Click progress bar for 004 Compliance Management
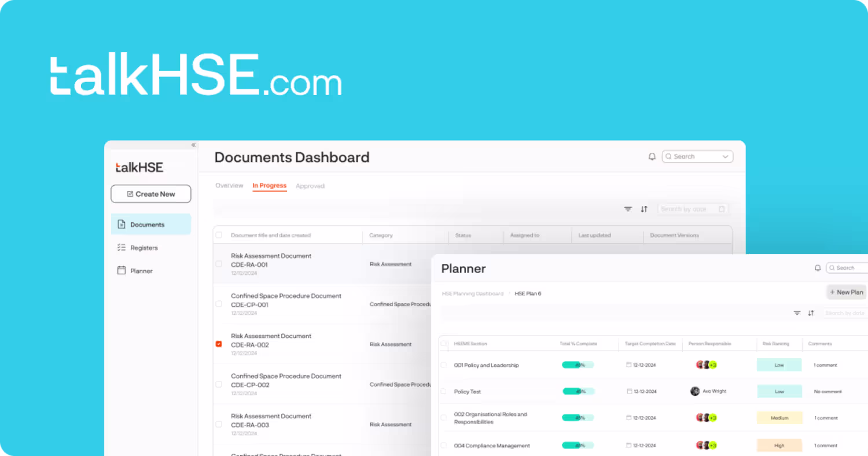868x456 pixels. [x=578, y=446]
